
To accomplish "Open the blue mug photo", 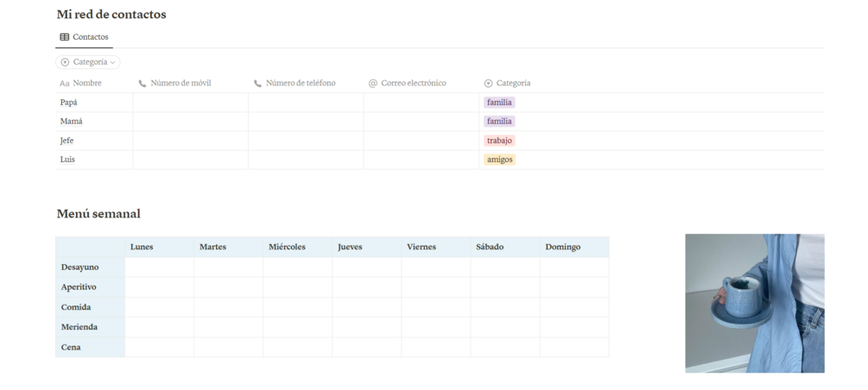I will click(754, 303).
